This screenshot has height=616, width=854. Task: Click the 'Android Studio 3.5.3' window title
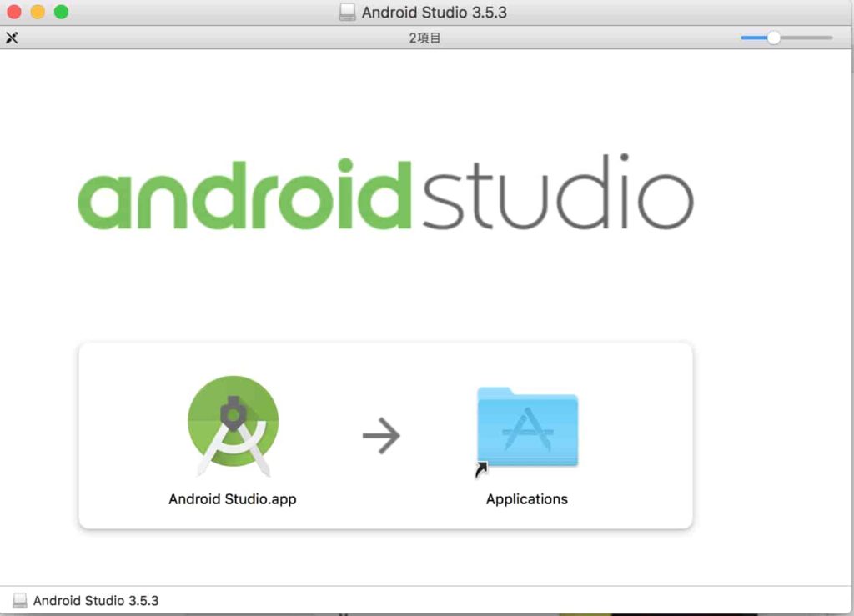(434, 12)
